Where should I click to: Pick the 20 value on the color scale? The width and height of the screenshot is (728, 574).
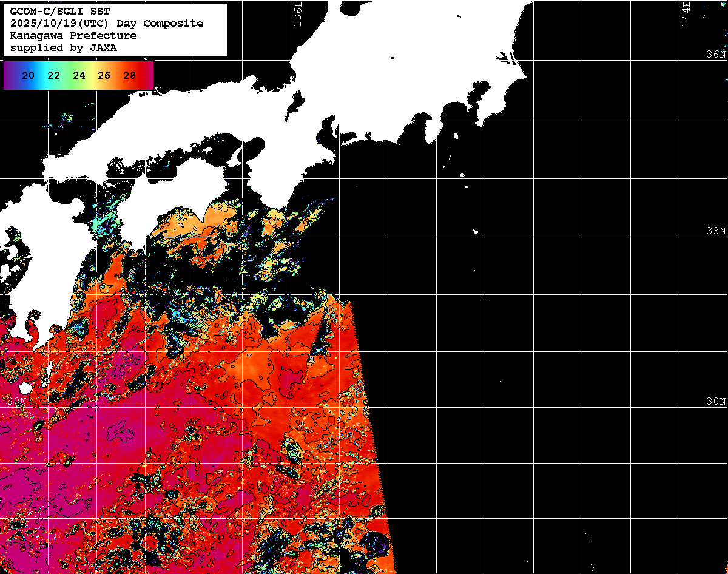(x=28, y=76)
